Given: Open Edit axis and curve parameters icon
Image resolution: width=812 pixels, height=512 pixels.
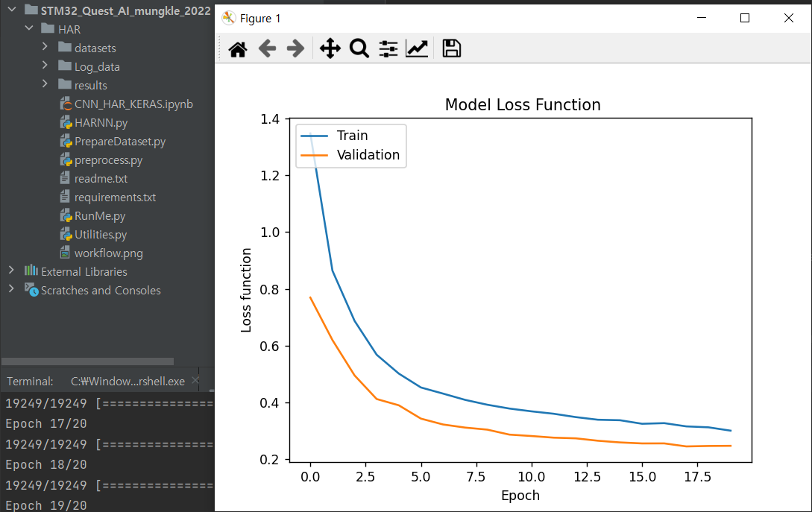Looking at the screenshot, I should point(417,49).
